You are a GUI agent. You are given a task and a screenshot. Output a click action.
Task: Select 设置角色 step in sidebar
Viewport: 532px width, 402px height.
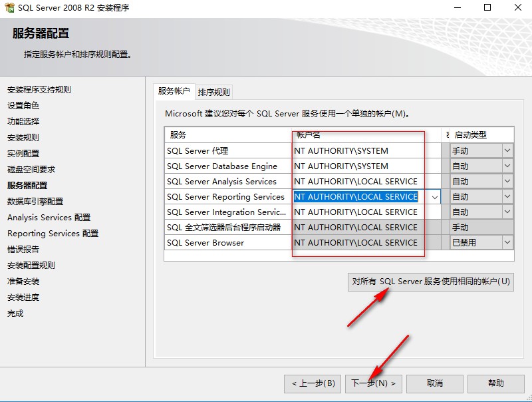[23, 106]
